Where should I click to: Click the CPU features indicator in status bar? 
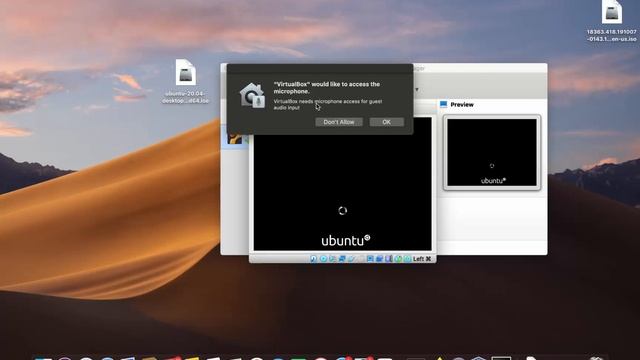point(389,259)
